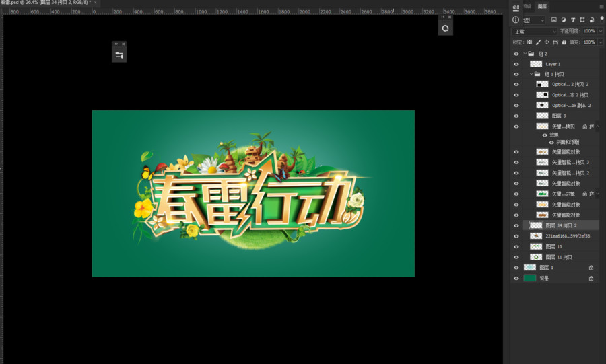Collapse effects list on 矢量…拷贝 layer
The width and height of the screenshot is (606, 364).
point(597,126)
